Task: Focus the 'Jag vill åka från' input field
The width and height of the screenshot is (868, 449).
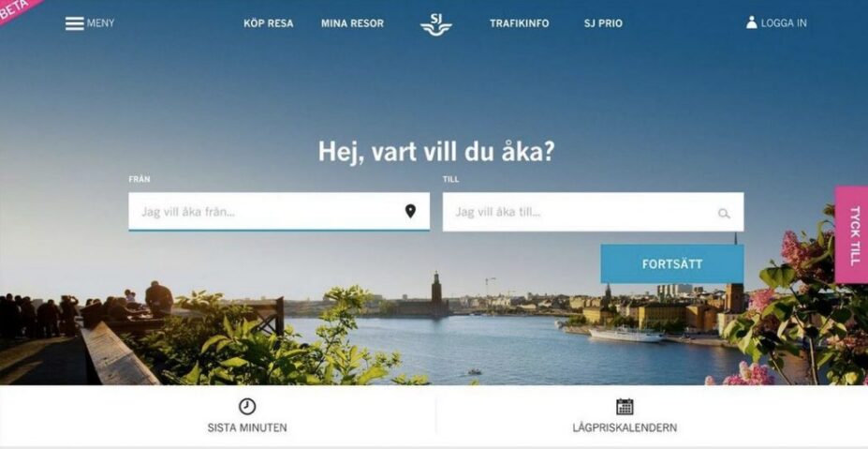Action: click(279, 212)
